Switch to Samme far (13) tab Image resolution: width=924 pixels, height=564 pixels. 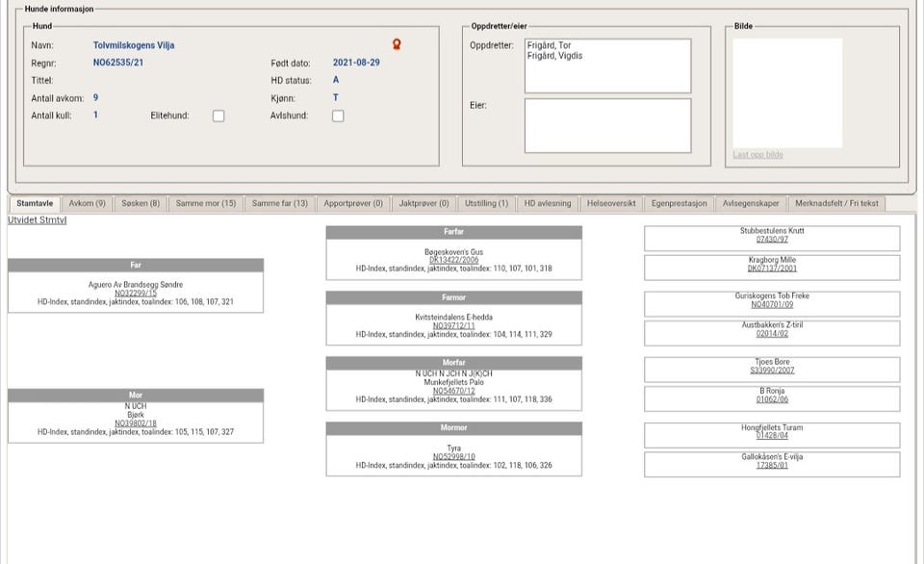(280, 203)
